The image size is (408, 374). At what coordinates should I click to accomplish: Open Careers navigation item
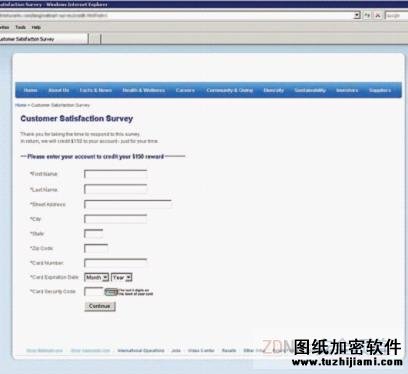click(185, 90)
